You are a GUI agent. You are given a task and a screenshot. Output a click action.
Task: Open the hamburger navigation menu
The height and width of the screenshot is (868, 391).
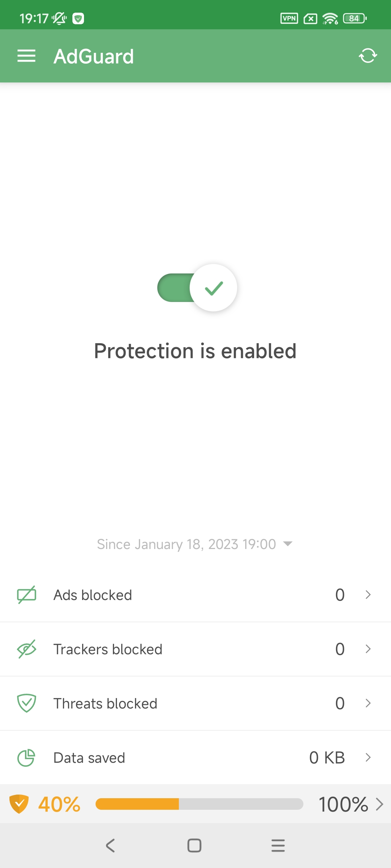click(26, 56)
